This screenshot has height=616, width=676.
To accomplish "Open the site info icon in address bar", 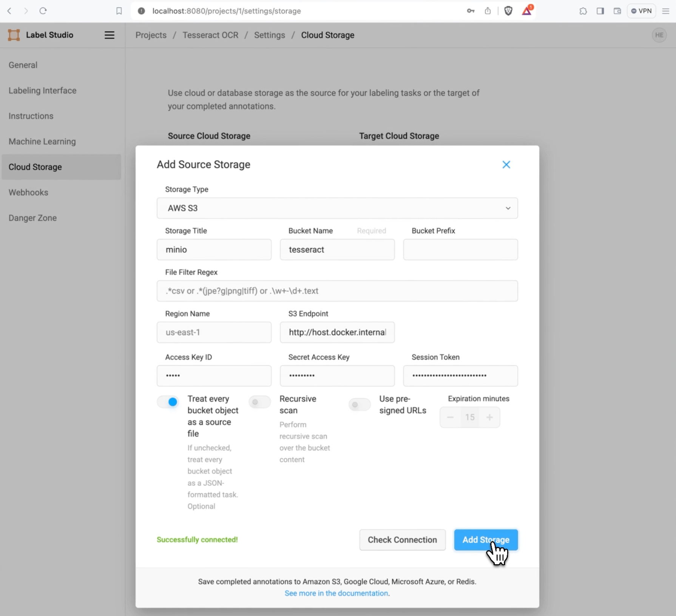I will [141, 11].
